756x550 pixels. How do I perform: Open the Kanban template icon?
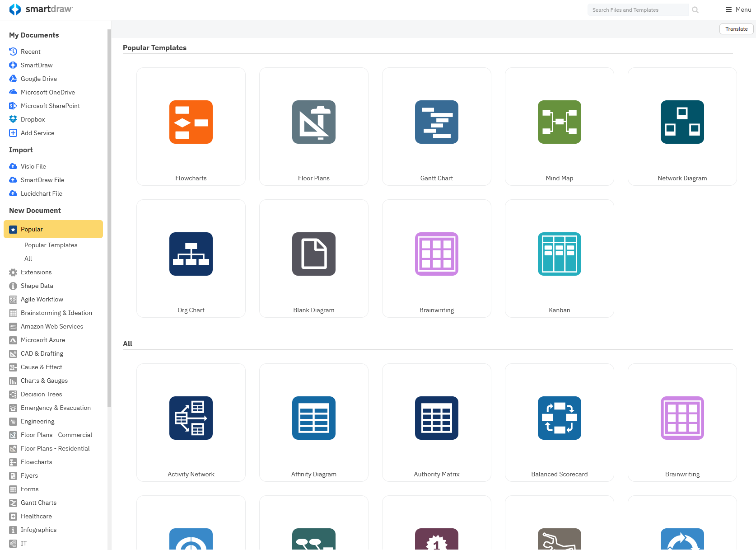tap(560, 254)
